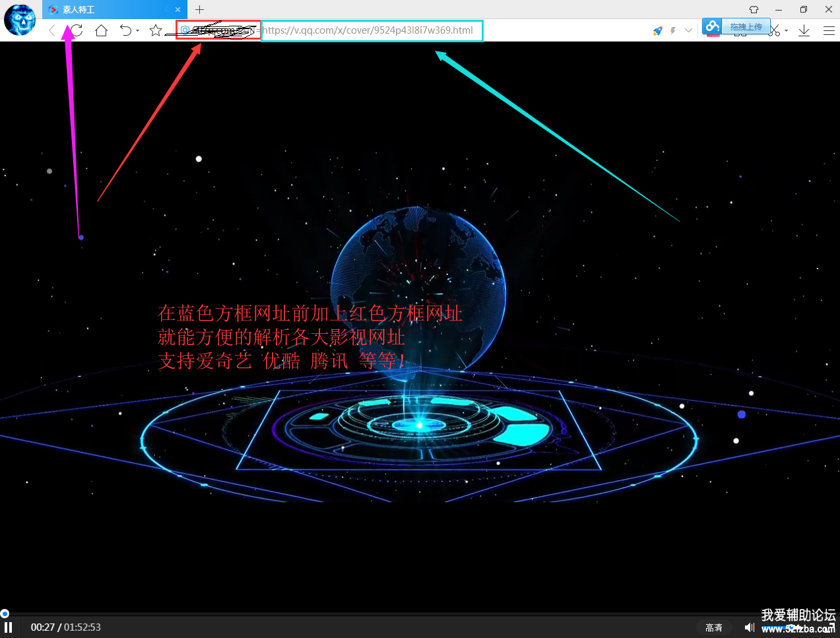840x638 pixels.
Task: Go to the browser home page
Action: coord(101,30)
